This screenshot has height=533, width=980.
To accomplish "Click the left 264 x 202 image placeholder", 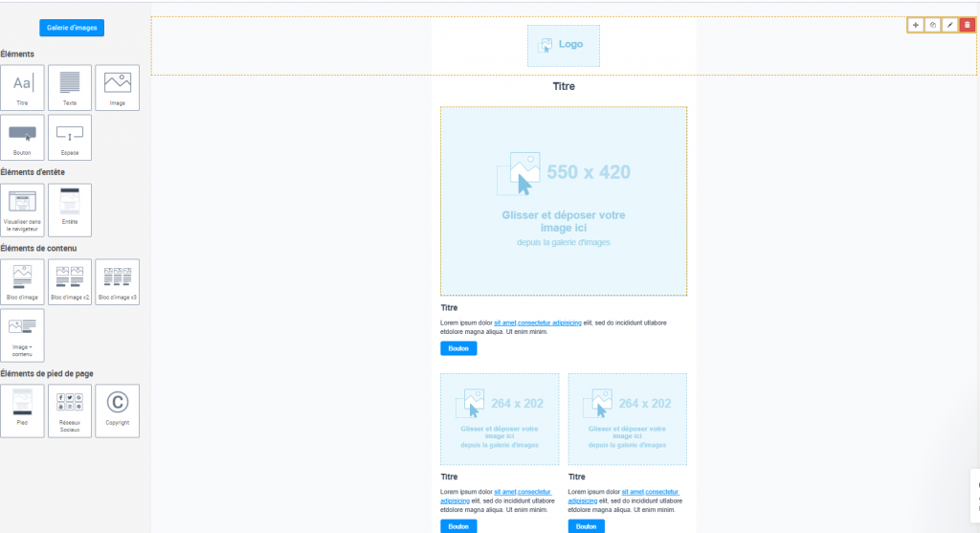I will (x=500, y=419).
